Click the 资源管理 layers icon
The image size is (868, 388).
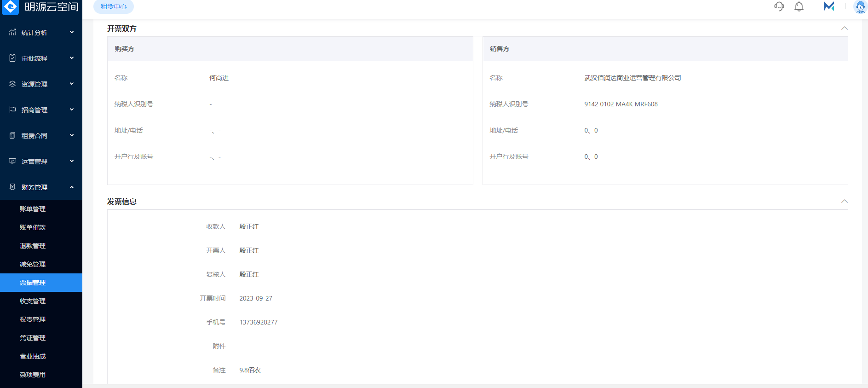coord(12,84)
